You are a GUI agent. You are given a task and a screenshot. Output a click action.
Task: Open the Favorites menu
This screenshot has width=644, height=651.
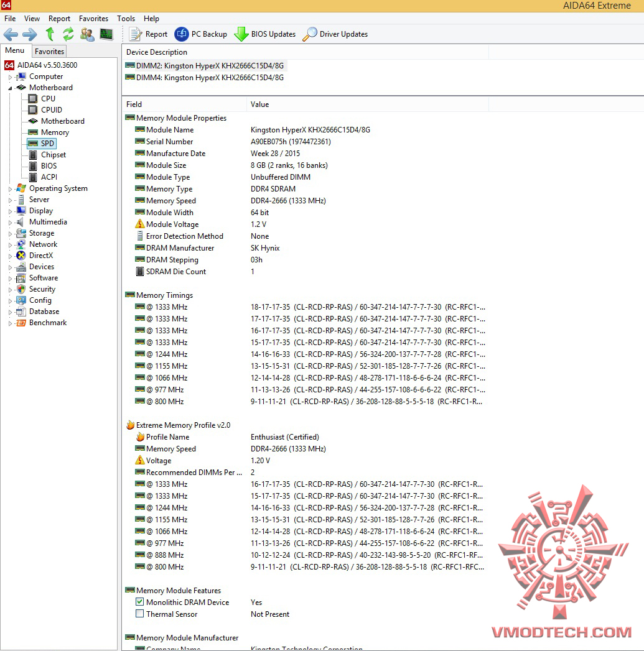click(93, 19)
